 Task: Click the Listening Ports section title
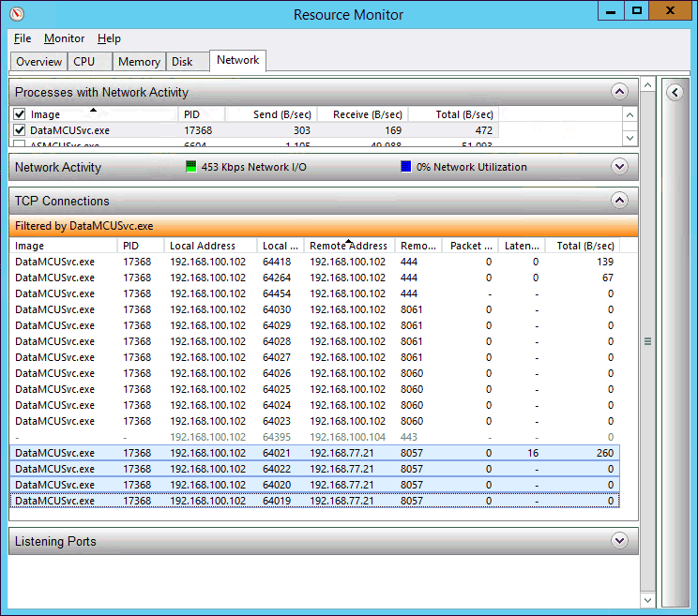55,541
